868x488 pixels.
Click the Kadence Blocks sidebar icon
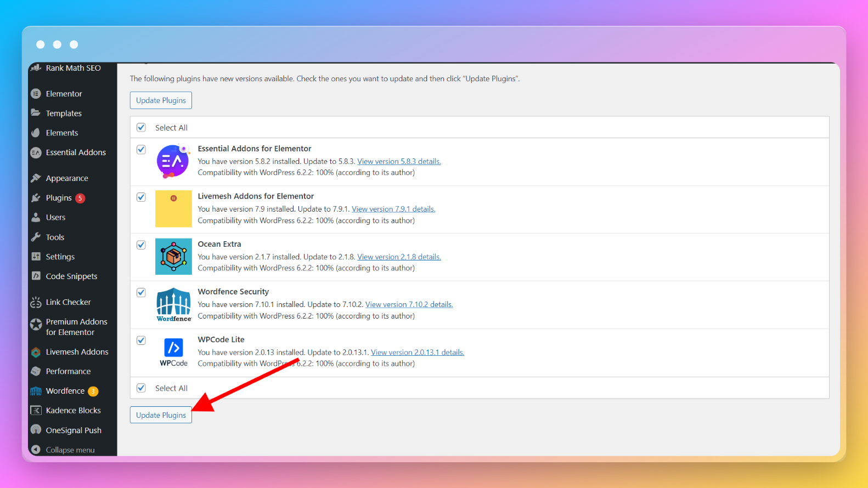point(36,410)
